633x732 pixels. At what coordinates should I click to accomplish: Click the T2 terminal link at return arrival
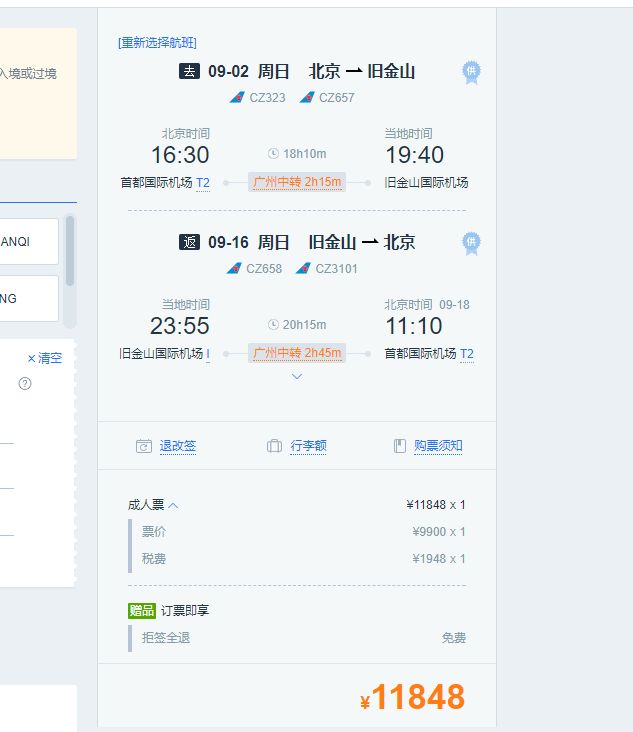(467, 354)
